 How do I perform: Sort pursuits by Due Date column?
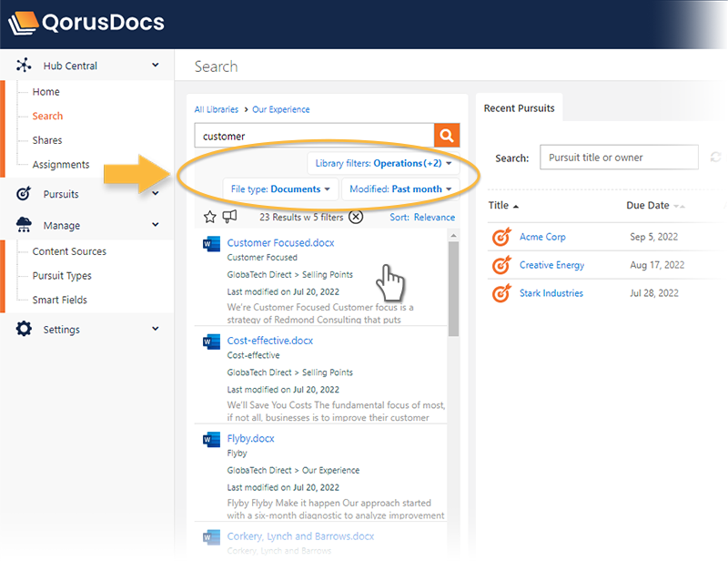pyautogui.click(x=655, y=206)
